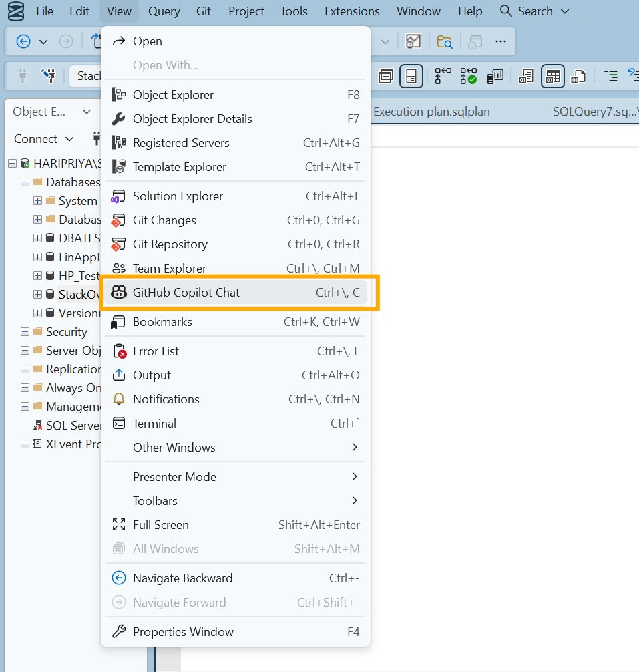Expand the Management folder
Image resolution: width=639 pixels, height=672 pixels.
click(x=25, y=406)
